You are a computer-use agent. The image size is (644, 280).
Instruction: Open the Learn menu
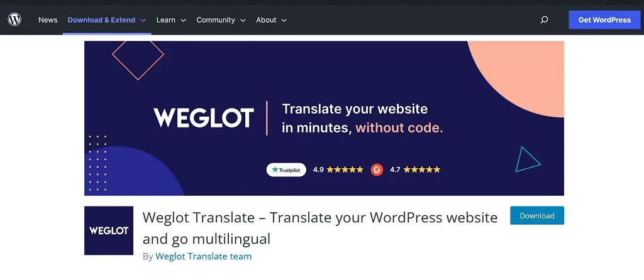(x=166, y=19)
